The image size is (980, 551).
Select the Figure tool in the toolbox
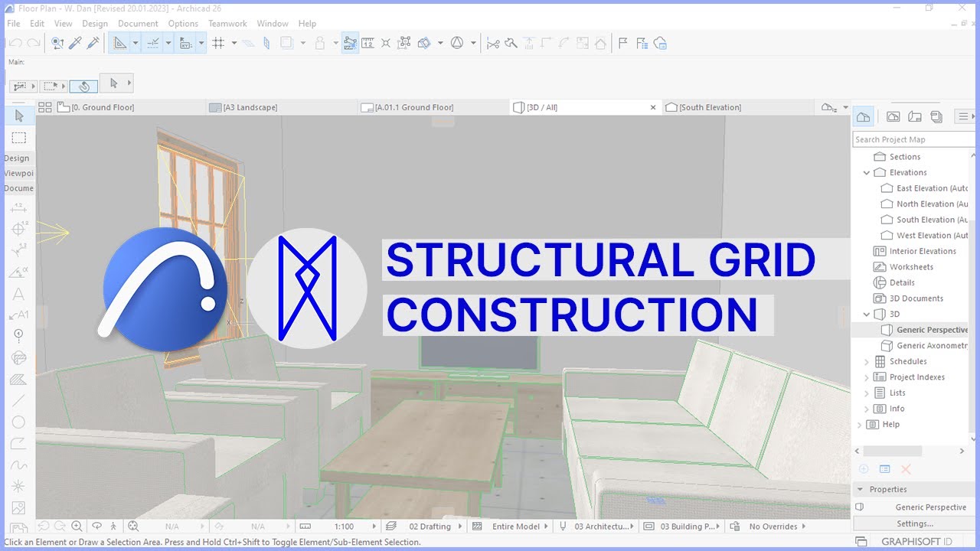tap(19, 507)
